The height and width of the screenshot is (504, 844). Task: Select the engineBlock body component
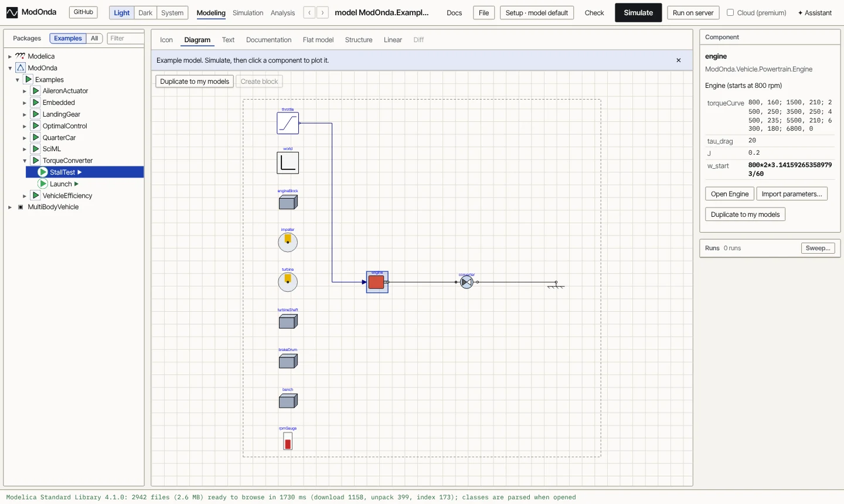point(288,202)
